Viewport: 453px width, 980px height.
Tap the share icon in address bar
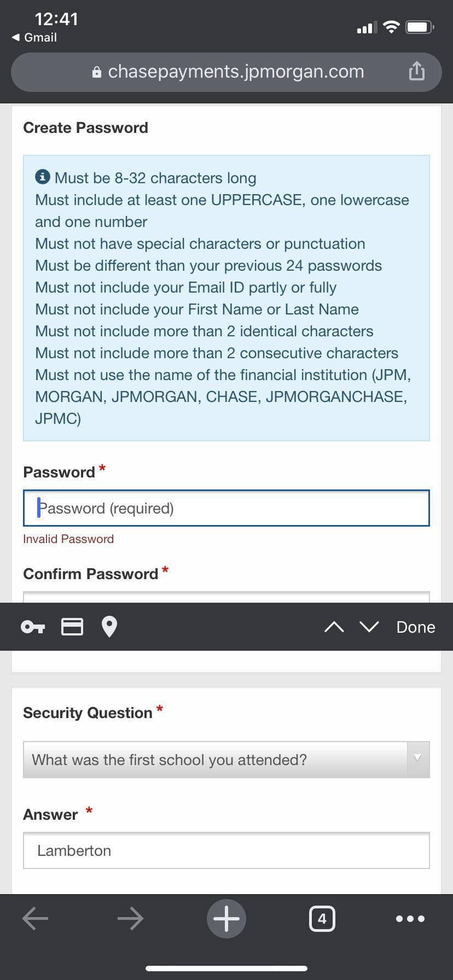tap(416, 71)
